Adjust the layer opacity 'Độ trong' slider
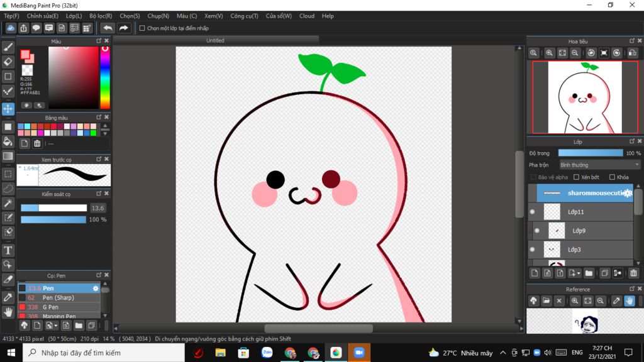644x362 pixels. click(590, 153)
